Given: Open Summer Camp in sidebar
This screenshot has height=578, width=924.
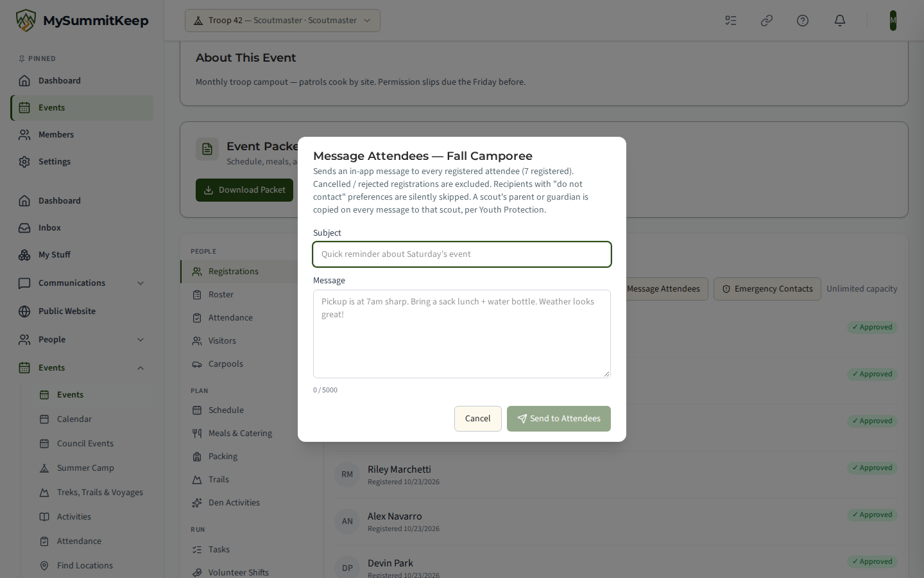Looking at the screenshot, I should pyautogui.click(x=92, y=468).
